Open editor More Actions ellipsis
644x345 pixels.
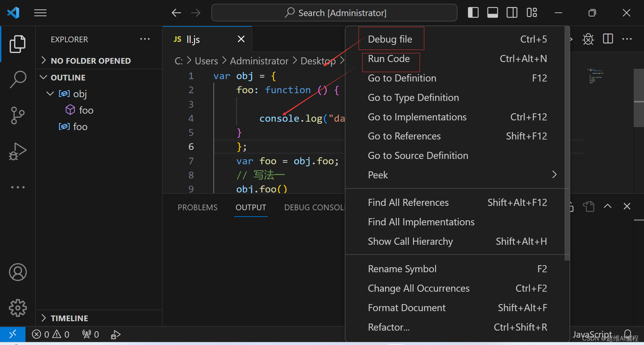pos(627,39)
